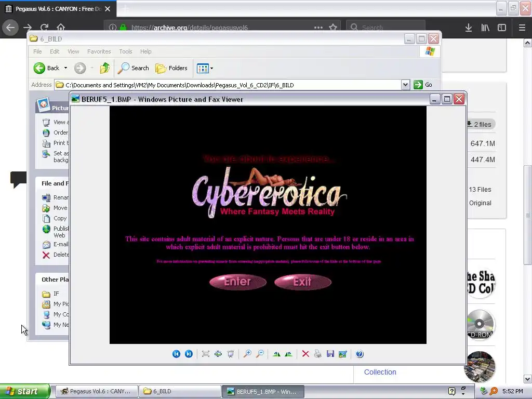Save a copy using floppy disk icon
Image resolution: width=532 pixels, height=399 pixels.
coord(330,354)
